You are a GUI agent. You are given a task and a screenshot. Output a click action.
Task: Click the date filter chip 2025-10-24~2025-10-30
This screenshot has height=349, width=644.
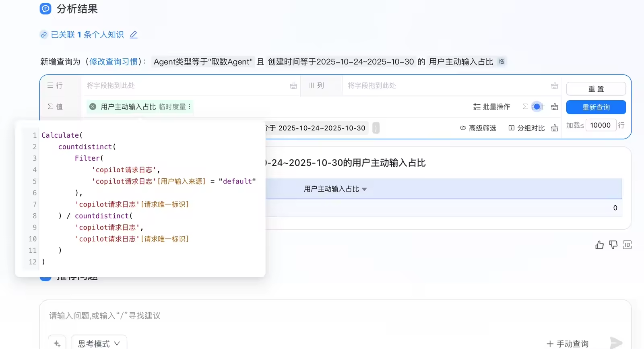317,128
